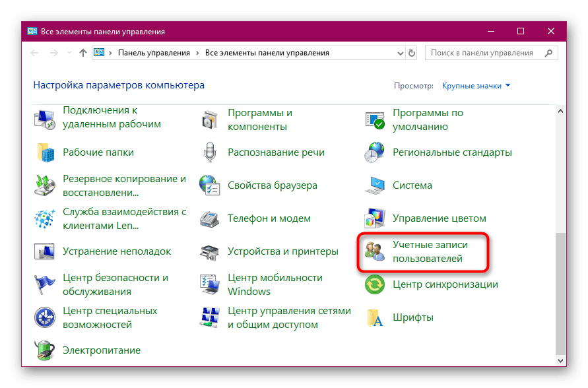Open the Программы и компоненты icon

point(210,120)
